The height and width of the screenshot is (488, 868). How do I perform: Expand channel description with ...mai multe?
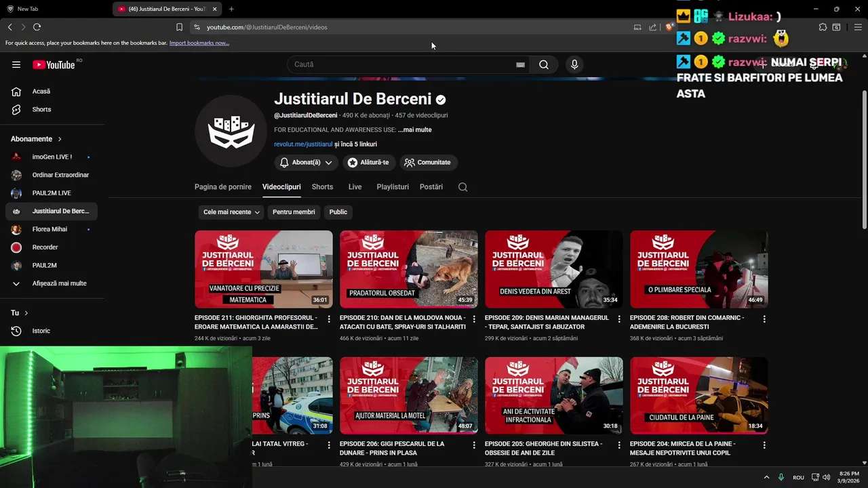pos(415,130)
